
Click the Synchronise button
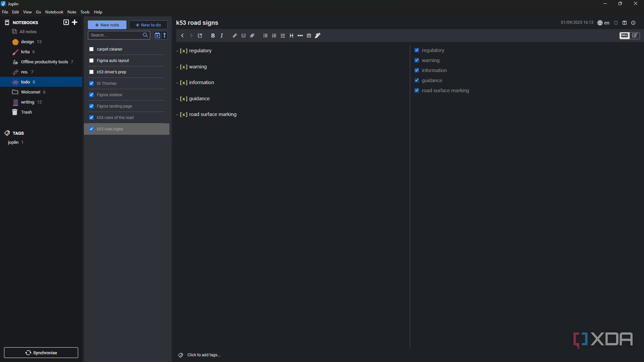[41, 353]
